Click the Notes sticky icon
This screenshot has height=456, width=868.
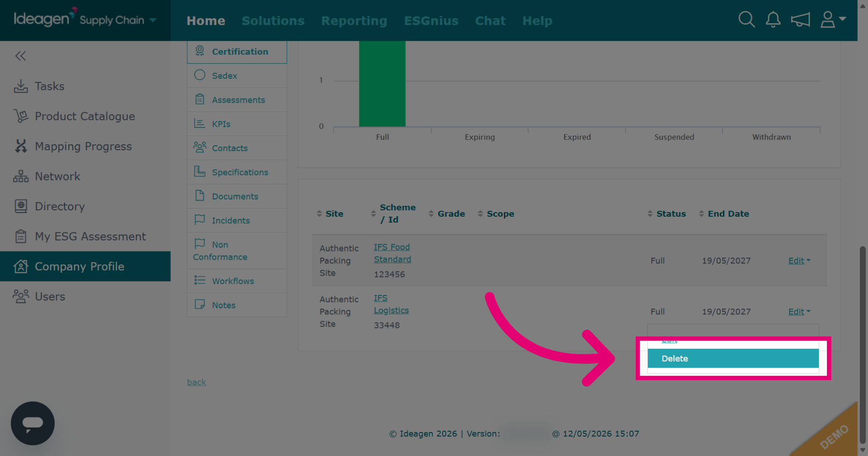click(x=200, y=304)
